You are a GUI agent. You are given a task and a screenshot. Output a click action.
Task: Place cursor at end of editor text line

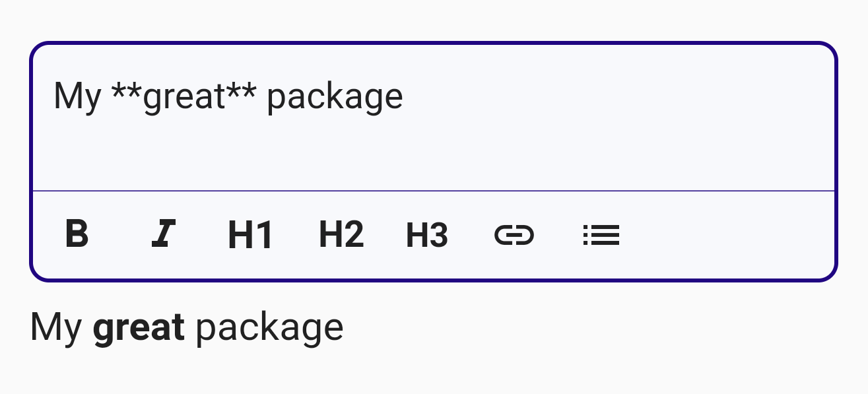click(404, 96)
